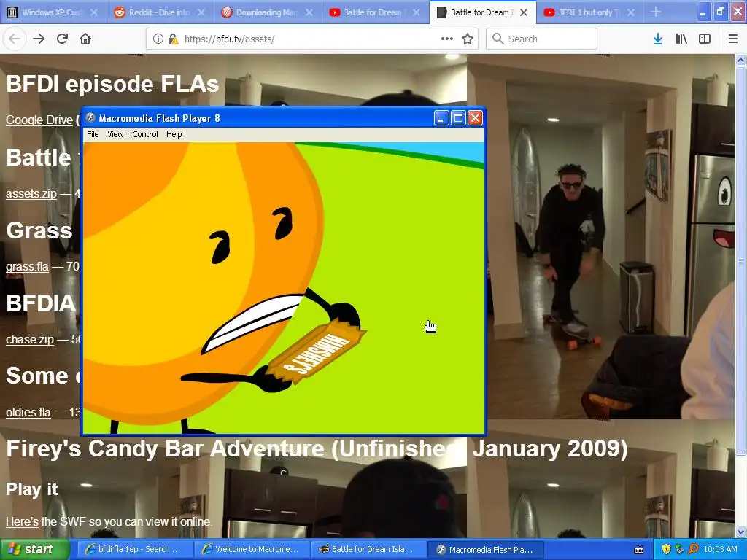Open the security alert shield tray icon

(x=666, y=549)
